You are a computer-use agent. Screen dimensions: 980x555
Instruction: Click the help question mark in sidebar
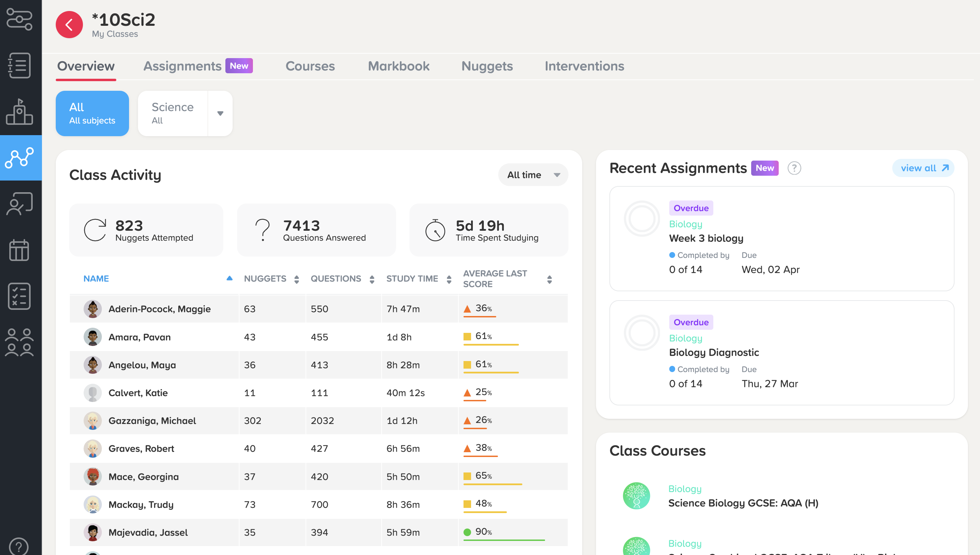(x=19, y=546)
